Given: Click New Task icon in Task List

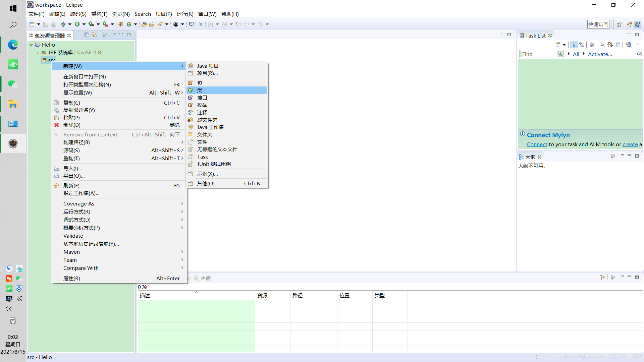Looking at the screenshot, I should pyautogui.click(x=558, y=45).
